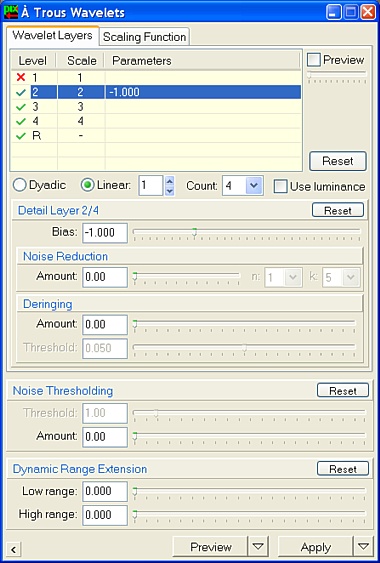The image size is (380, 563).
Task: Collapse the panel with the left arrow button
Action: 14,549
